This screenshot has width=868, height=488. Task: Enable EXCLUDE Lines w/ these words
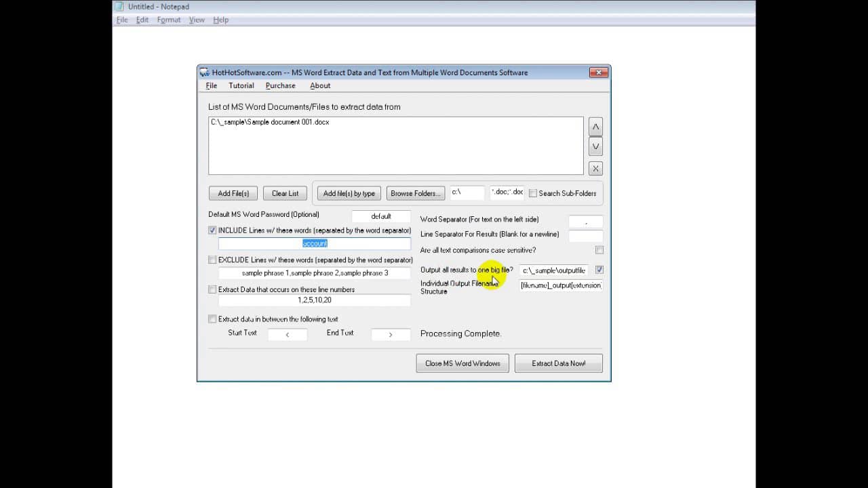[212, 260]
